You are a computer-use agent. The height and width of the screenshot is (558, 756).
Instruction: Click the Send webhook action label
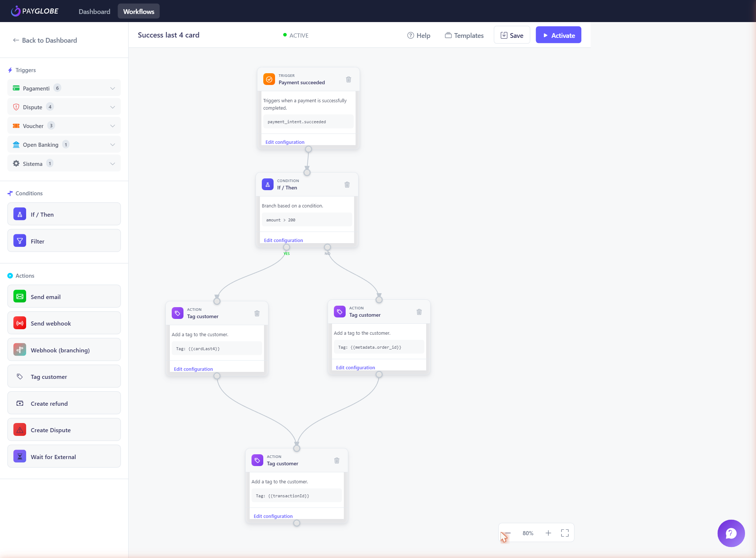(51, 323)
